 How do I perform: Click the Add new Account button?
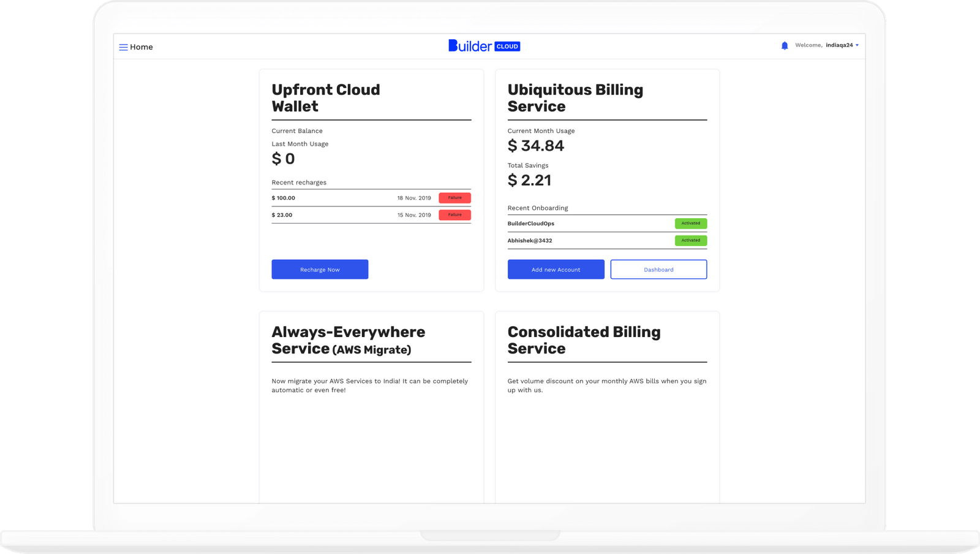pyautogui.click(x=556, y=270)
